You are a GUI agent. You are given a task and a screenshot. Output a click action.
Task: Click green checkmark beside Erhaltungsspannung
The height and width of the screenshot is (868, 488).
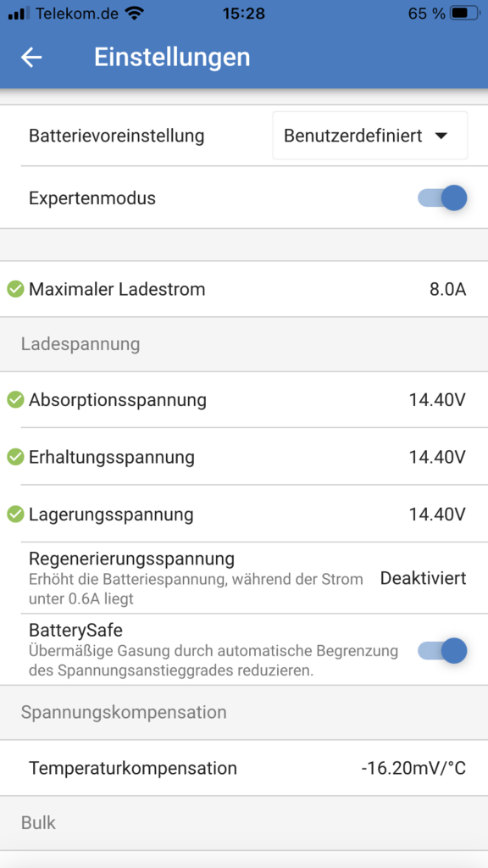point(15,457)
